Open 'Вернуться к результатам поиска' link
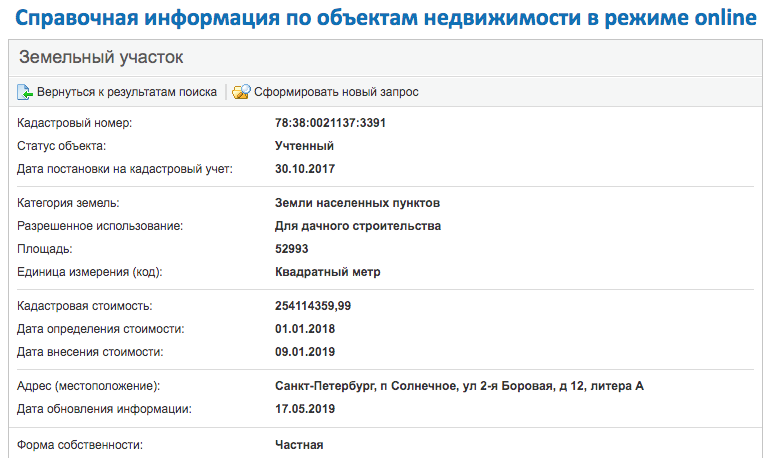The width and height of the screenshot is (764, 458). (x=127, y=92)
